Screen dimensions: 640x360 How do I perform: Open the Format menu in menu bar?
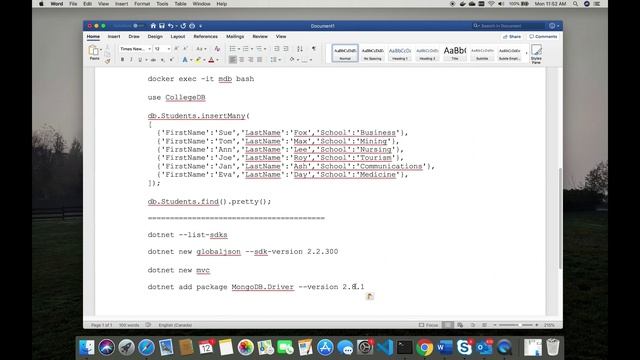coord(142,4)
